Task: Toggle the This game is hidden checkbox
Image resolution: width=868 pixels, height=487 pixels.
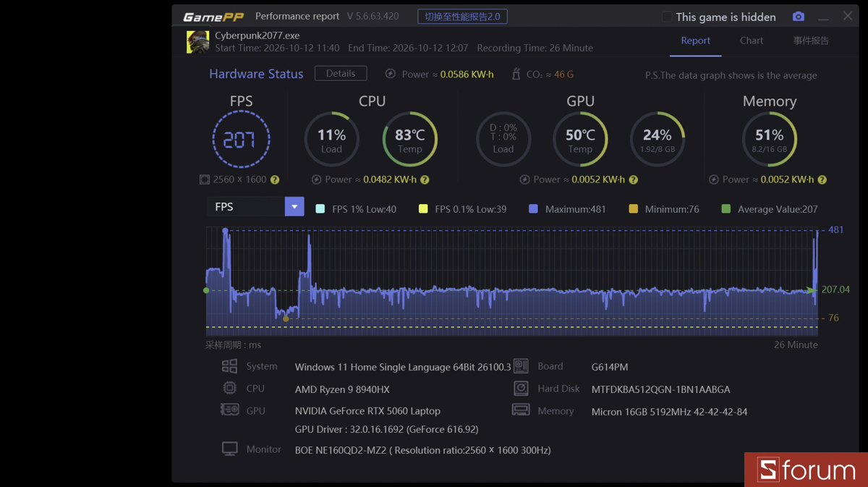Action: coord(667,17)
